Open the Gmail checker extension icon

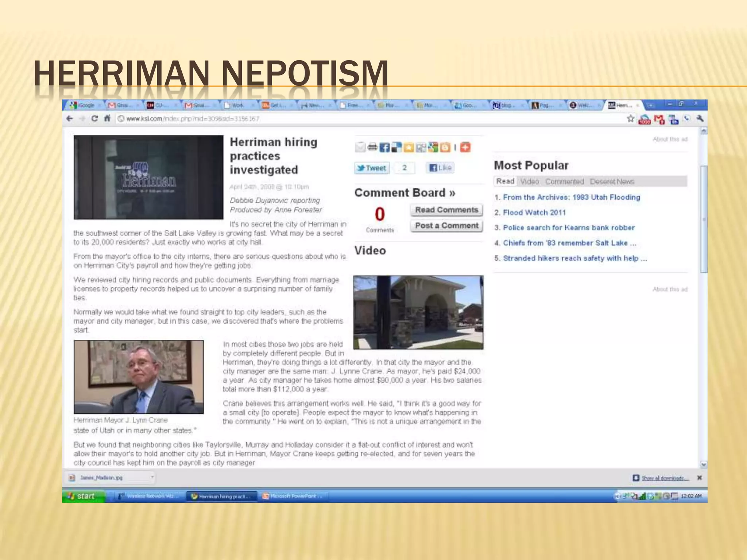point(659,119)
